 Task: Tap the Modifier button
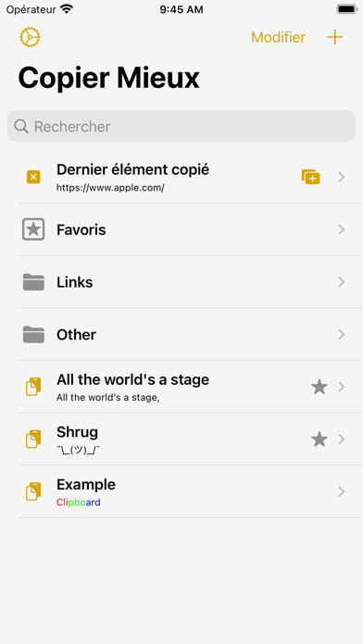click(x=279, y=37)
